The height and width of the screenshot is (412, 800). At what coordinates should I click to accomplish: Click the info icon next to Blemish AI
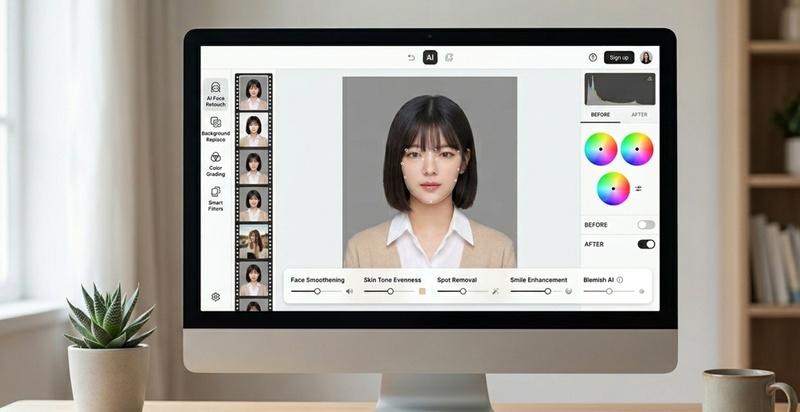(619, 280)
